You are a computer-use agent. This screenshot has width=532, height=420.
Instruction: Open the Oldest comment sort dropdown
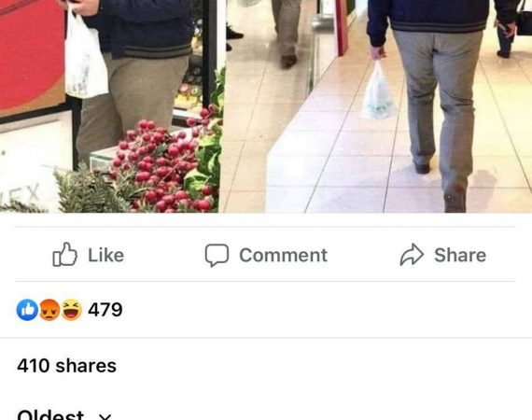pyautogui.click(x=64, y=415)
